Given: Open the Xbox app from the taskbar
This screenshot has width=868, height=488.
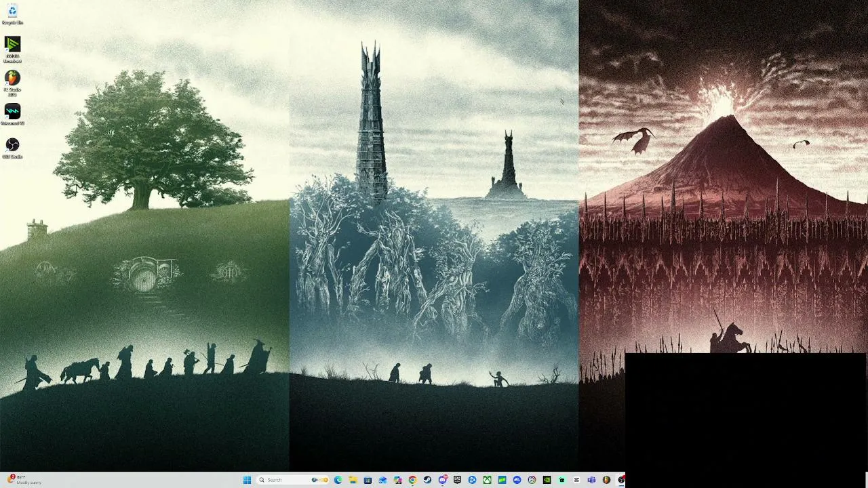Looking at the screenshot, I should pyautogui.click(x=487, y=480).
